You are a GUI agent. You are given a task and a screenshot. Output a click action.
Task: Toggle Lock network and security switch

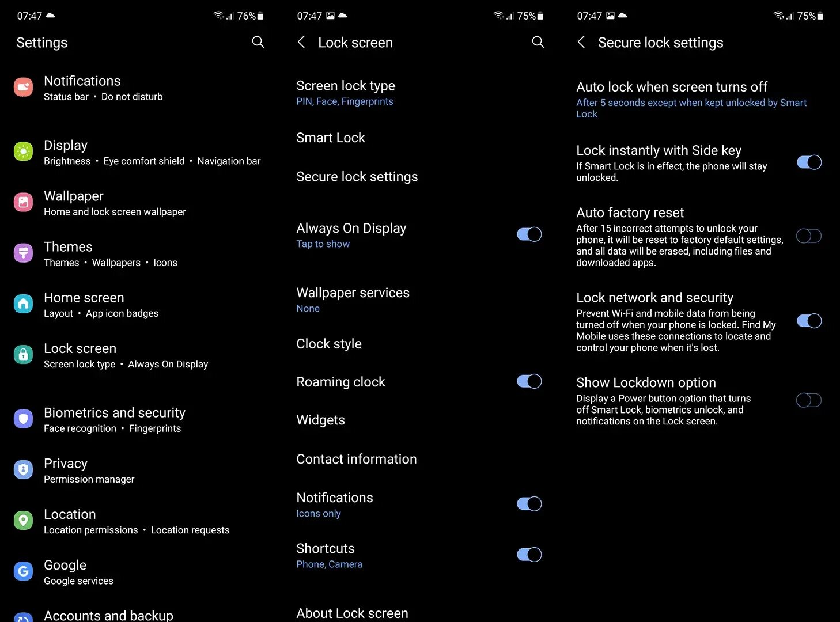pos(809,321)
